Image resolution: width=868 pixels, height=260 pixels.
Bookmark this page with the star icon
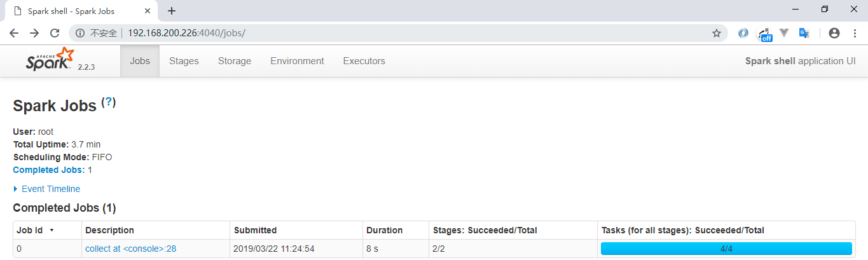pos(717,33)
